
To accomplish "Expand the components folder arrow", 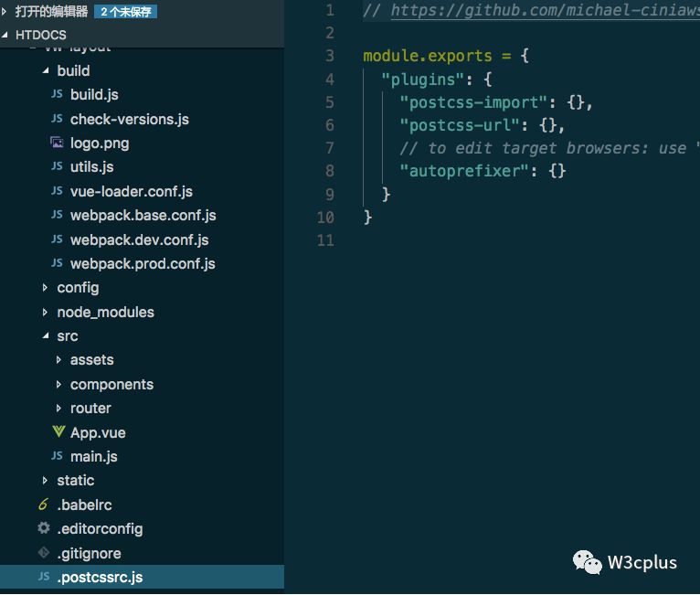I will coord(58,384).
